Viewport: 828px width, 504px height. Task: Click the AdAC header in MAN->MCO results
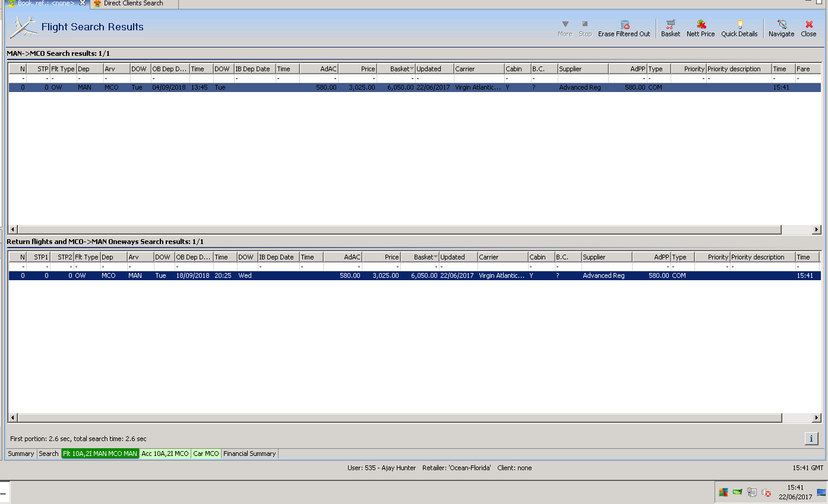[x=319, y=69]
